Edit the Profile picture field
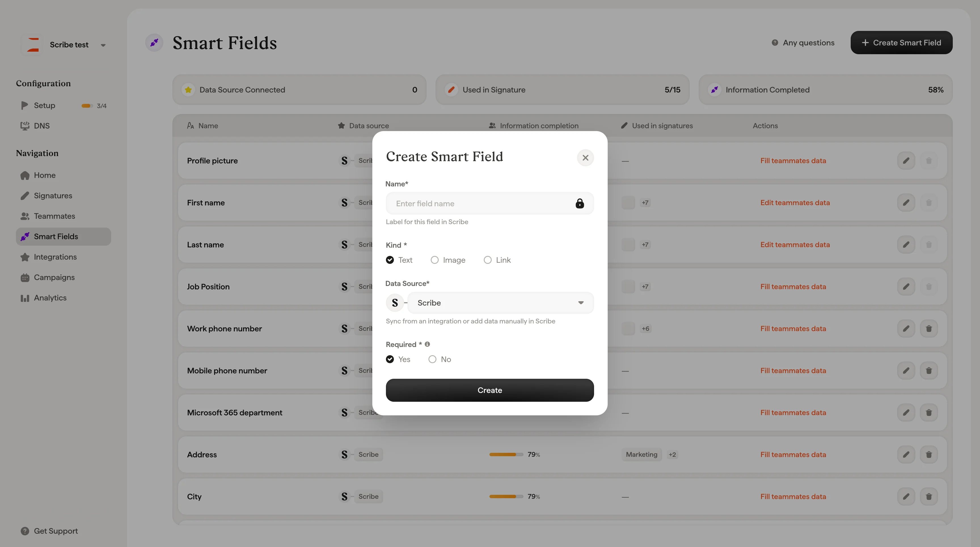This screenshot has height=547, width=980. pyautogui.click(x=906, y=161)
